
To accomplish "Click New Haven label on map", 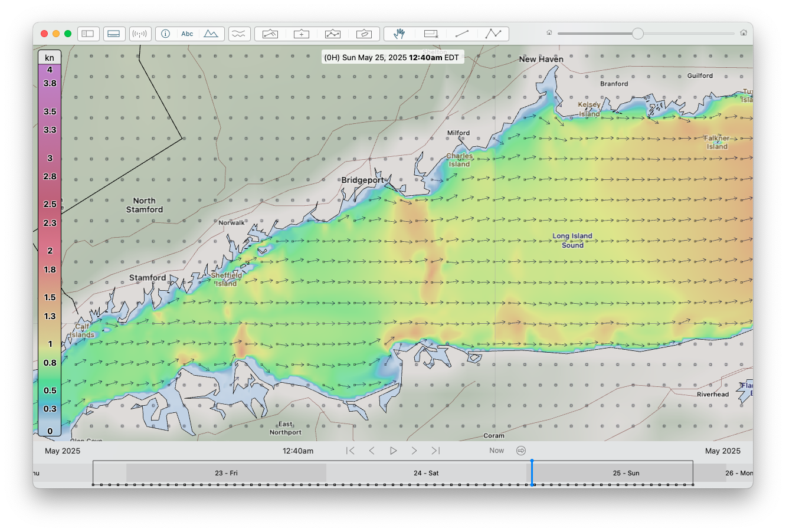I will (541, 59).
